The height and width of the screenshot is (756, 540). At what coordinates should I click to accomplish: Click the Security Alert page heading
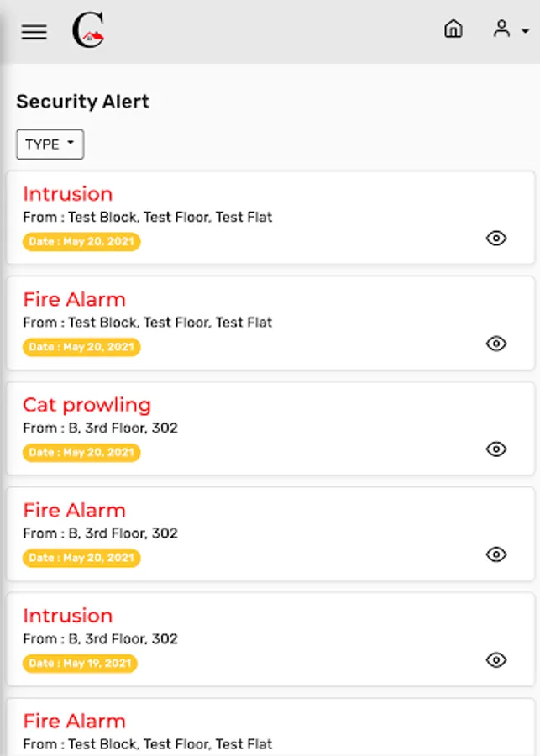tap(82, 102)
